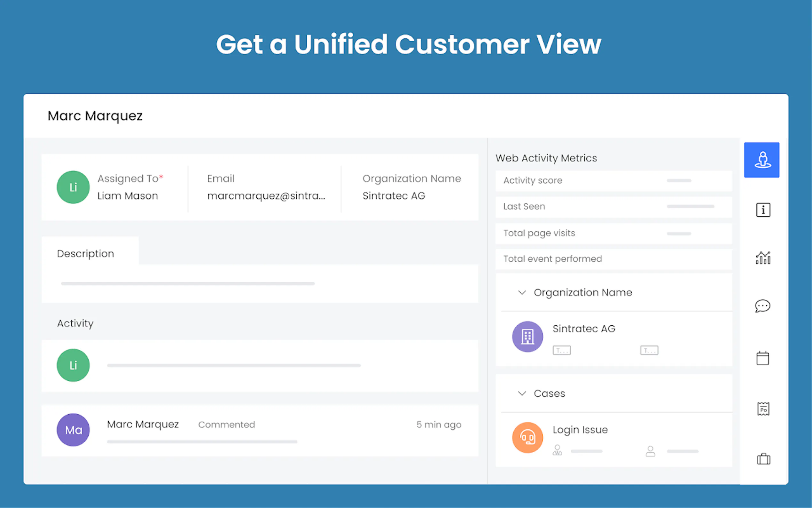This screenshot has width=812, height=508.
Task: Open the info panel icon
Action: (763, 210)
